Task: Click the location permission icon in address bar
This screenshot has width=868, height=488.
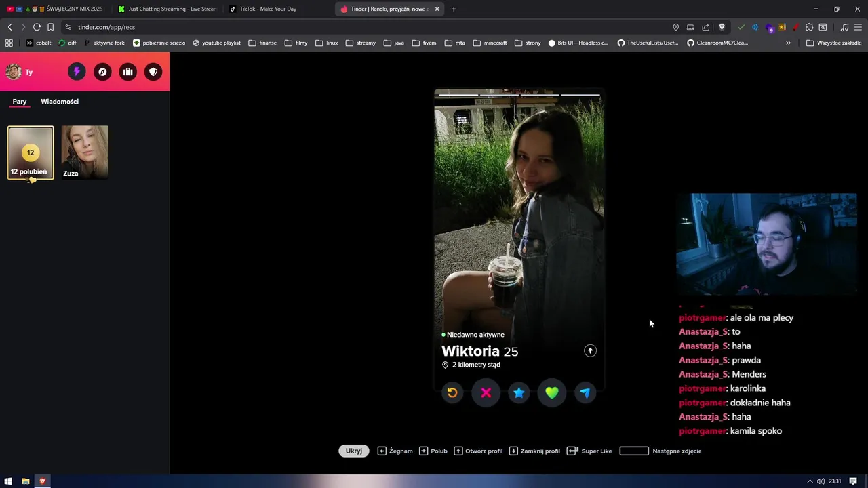Action: pyautogui.click(x=675, y=27)
